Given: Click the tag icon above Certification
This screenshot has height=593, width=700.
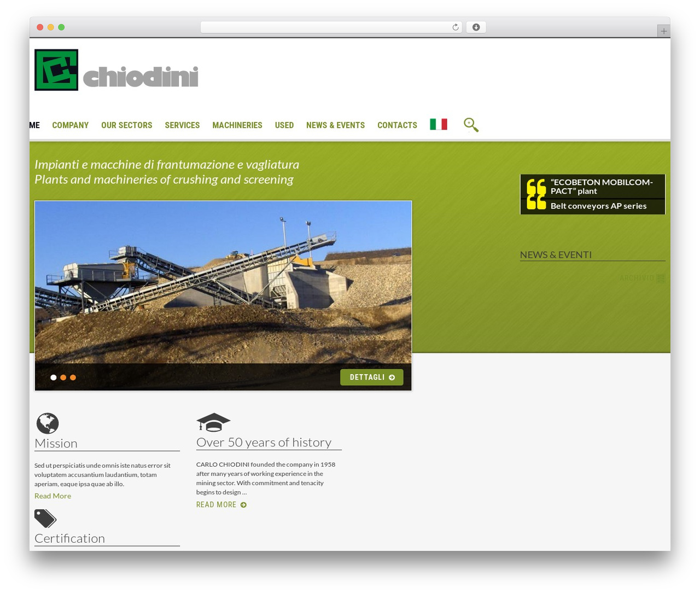Looking at the screenshot, I should point(45,519).
